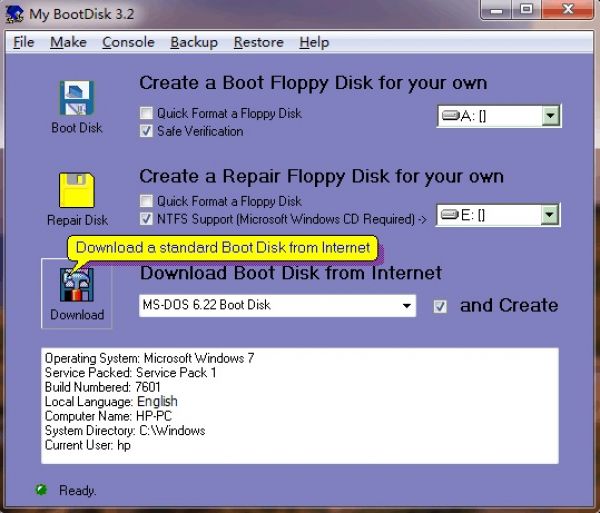Click the yellow tooltip about standard Boot Disk

(223, 248)
